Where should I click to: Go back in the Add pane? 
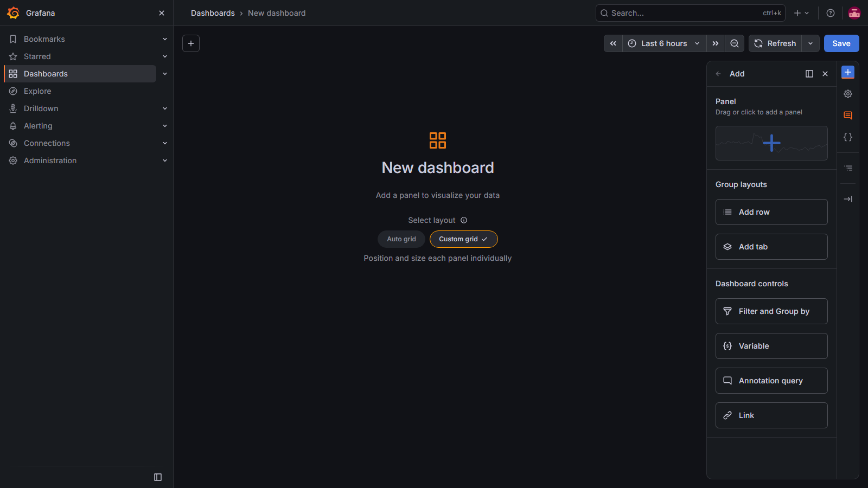coord(718,74)
